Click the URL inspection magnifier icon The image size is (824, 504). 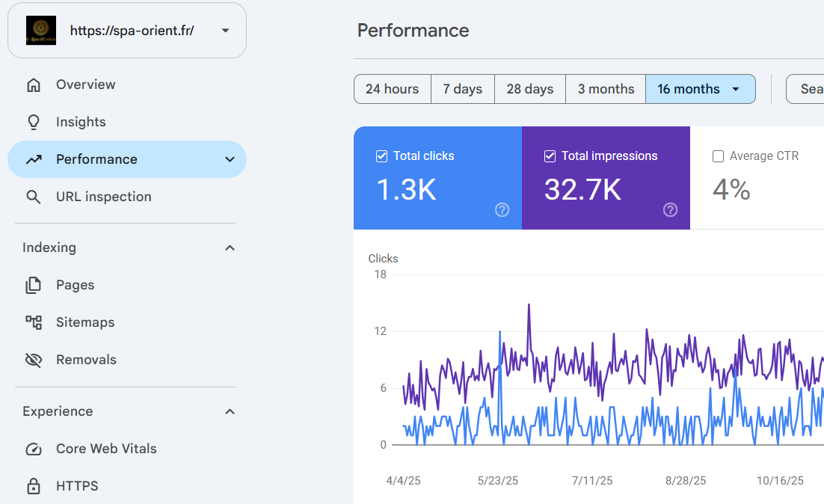pyautogui.click(x=34, y=197)
